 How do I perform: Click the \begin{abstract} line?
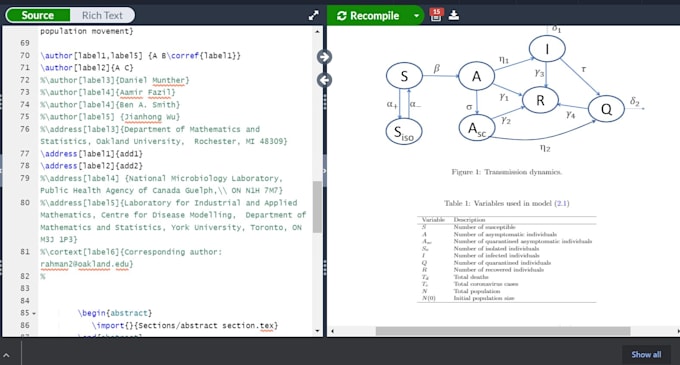[x=115, y=313]
